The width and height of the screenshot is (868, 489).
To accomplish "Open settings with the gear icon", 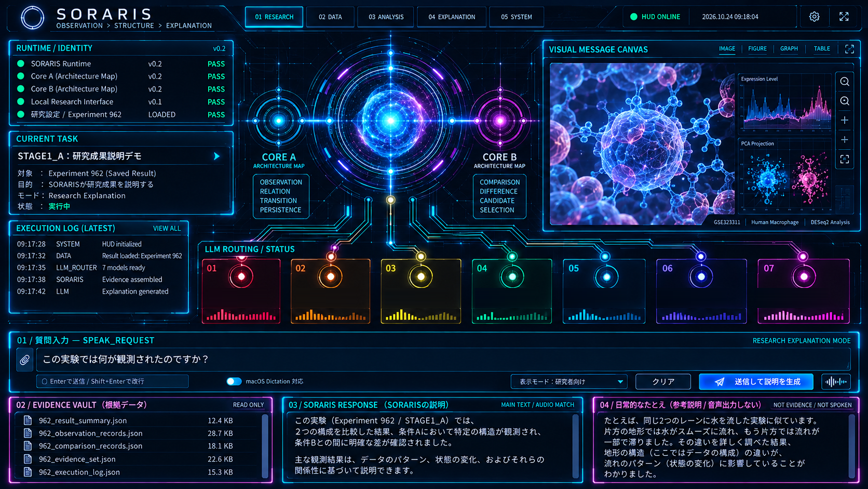I will [x=814, y=17].
